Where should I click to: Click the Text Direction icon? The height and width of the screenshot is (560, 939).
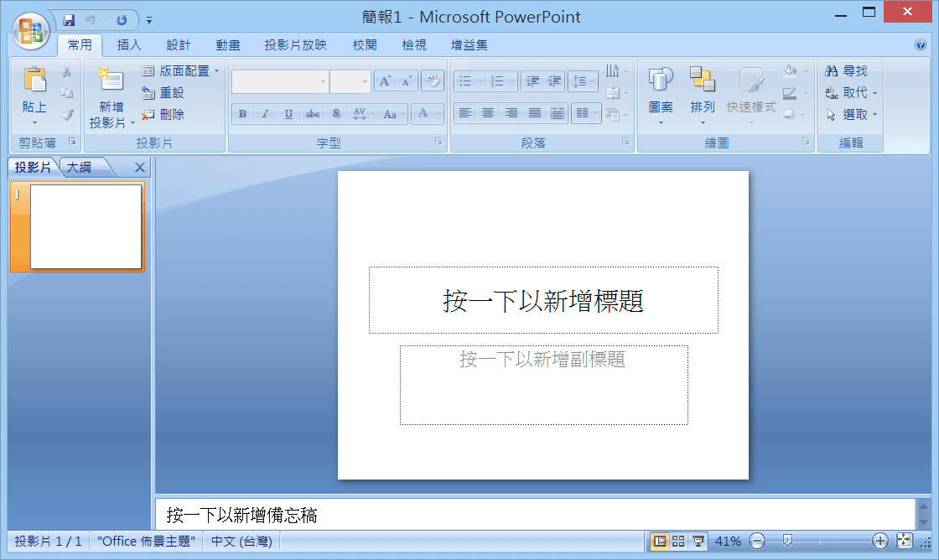coord(612,71)
